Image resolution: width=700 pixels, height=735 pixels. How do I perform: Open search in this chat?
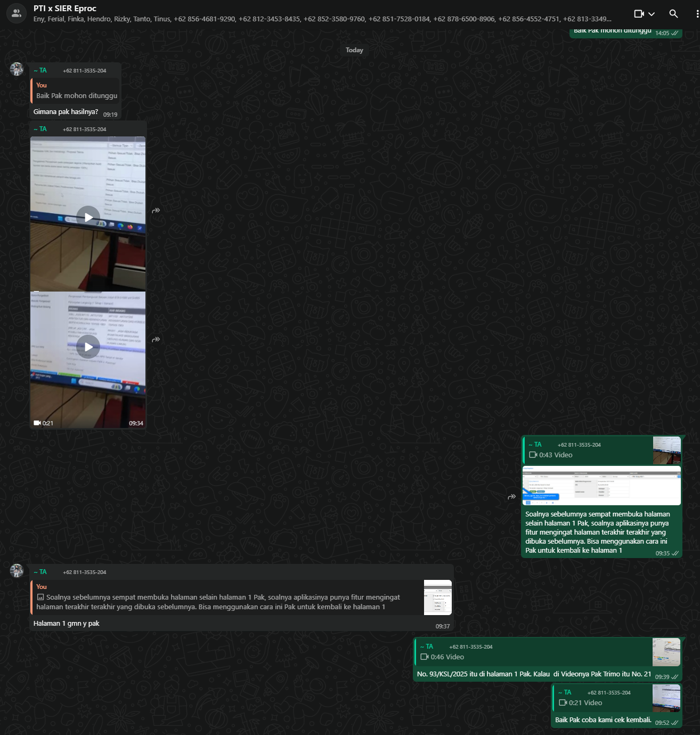(673, 14)
